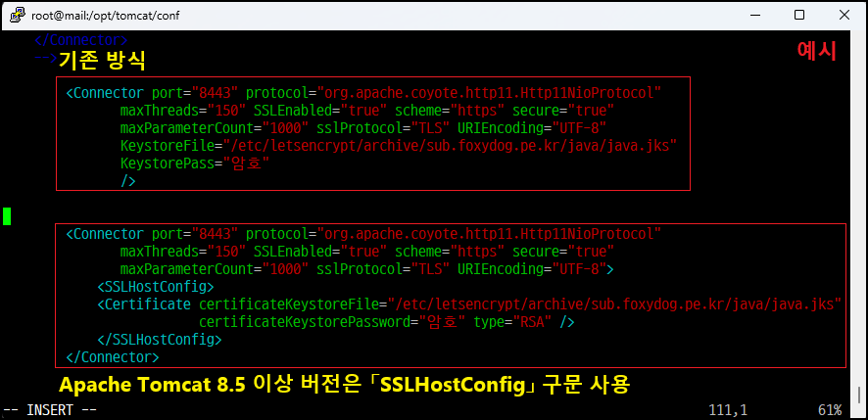Click the KeystorePass attribute name
This screenshot has height=420, width=868.
coord(168,163)
